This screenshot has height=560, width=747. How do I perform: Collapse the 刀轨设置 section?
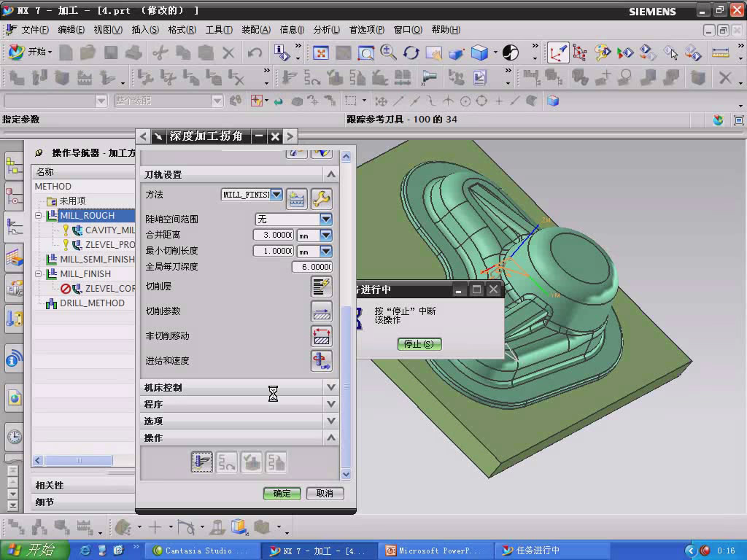(331, 175)
